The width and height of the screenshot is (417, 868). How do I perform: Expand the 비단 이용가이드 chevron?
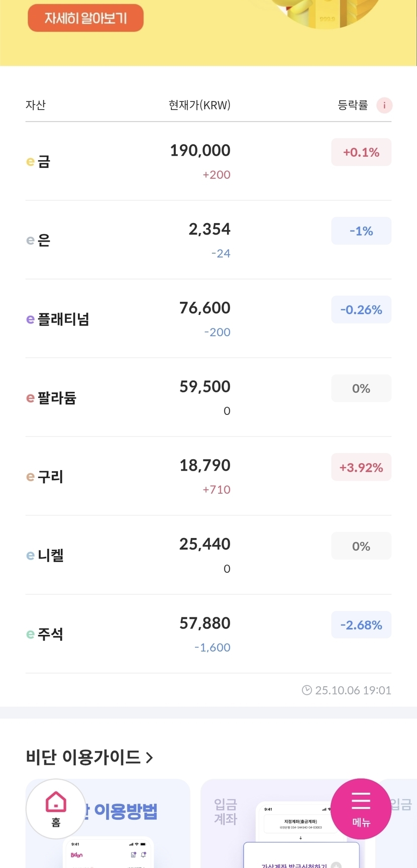[x=149, y=757]
